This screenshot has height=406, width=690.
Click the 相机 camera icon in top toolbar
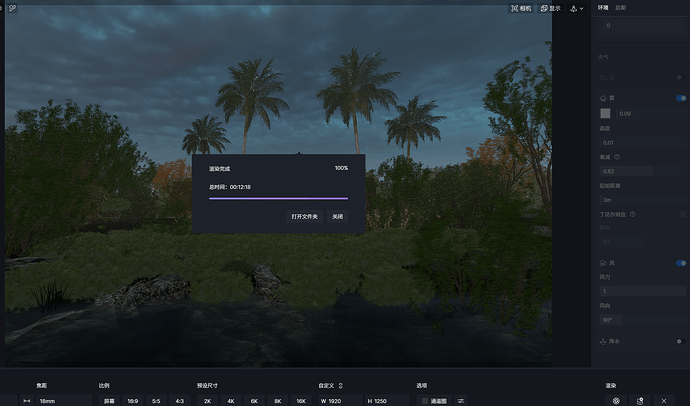[521, 8]
